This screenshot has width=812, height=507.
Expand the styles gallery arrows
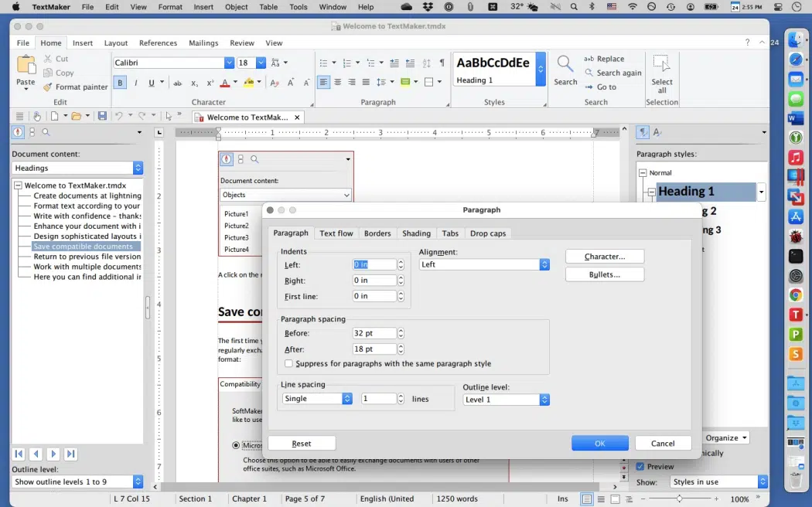(540, 69)
